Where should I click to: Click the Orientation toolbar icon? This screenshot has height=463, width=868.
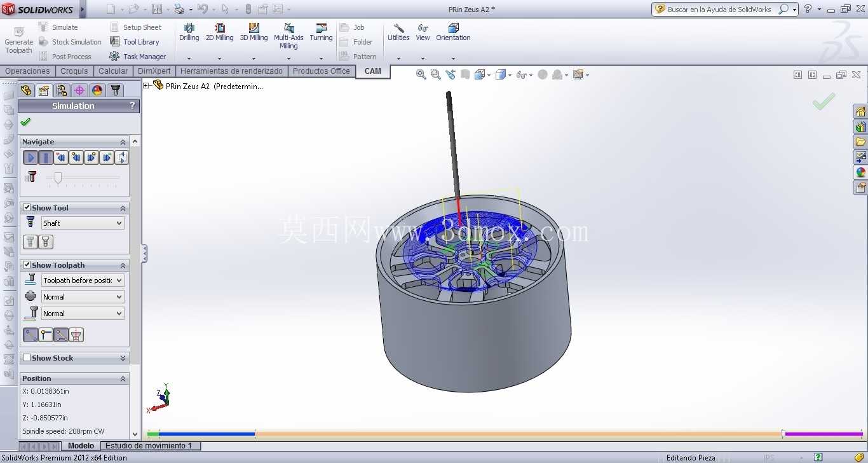click(x=453, y=32)
